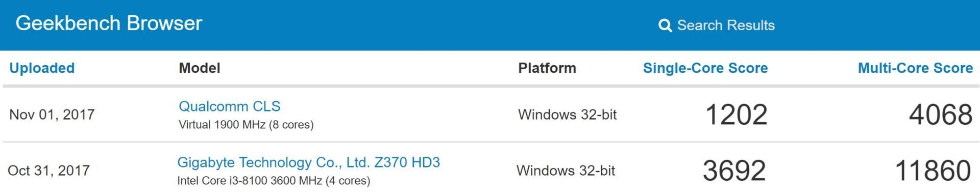Click Windows 32-bit in Gigabyte row

coord(566,171)
